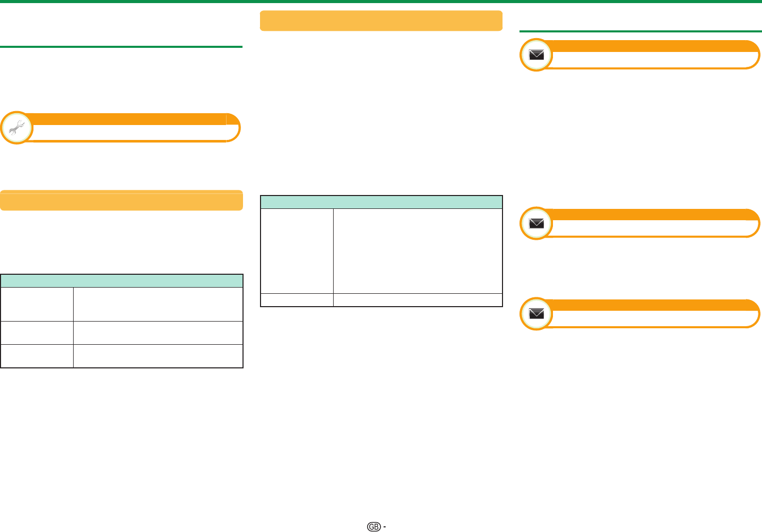Select the orange title bar beside the wrench
Screen dimensions: 762x532
pos(129,119)
